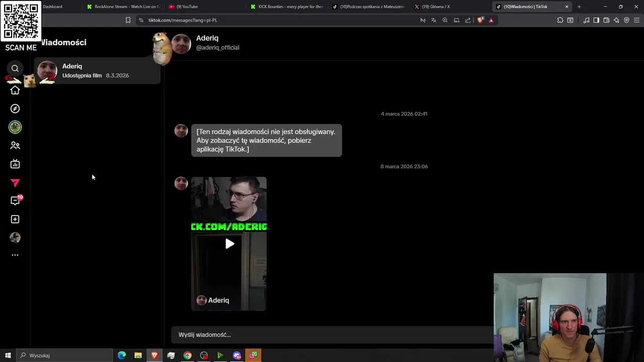Open Aderiq author label on video card
This screenshot has width=644, height=362.
pos(213,300)
